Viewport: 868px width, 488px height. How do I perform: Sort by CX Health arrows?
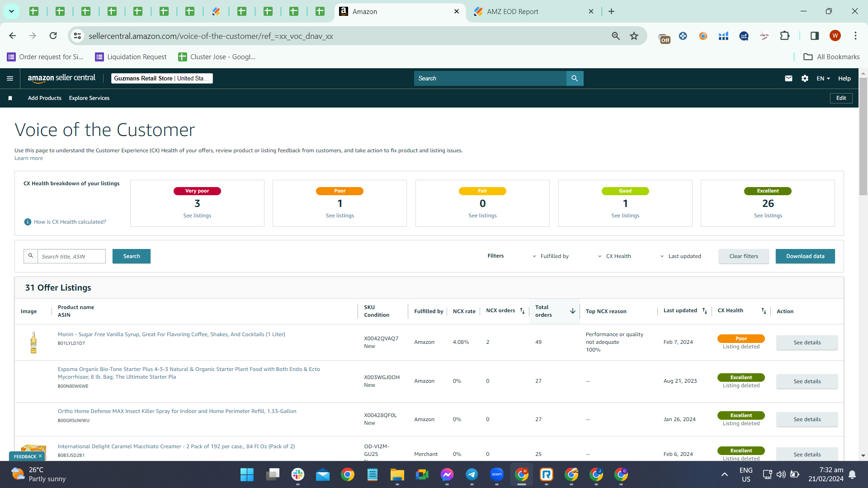click(x=764, y=311)
